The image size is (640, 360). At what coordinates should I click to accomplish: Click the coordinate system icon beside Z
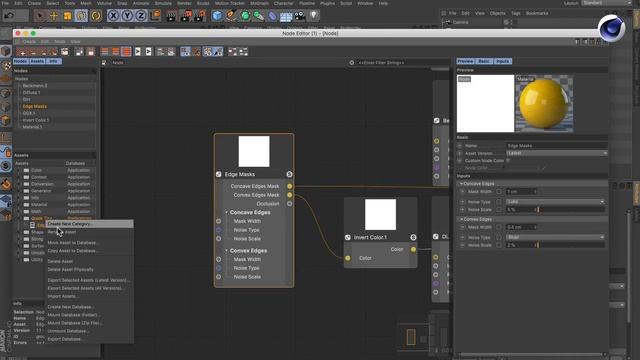pyautogui.click(x=155, y=16)
